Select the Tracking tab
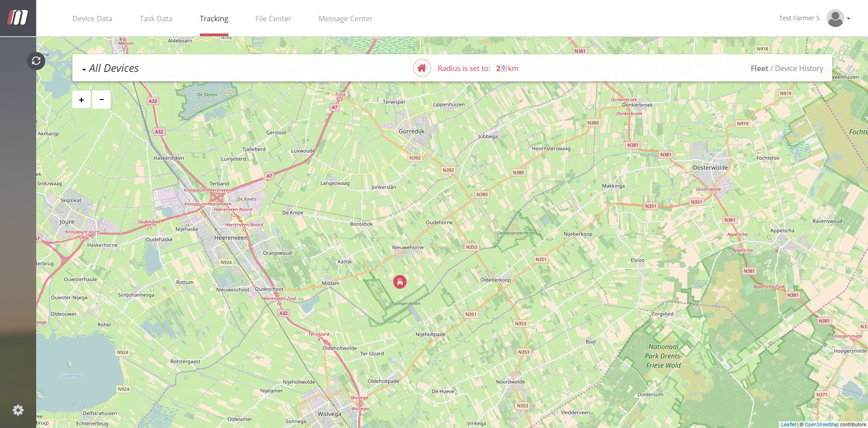 (x=214, y=19)
